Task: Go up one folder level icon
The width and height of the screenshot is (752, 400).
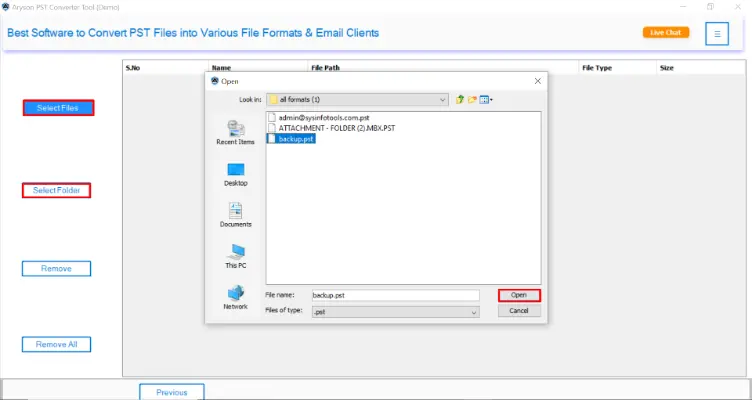Action: (x=460, y=100)
